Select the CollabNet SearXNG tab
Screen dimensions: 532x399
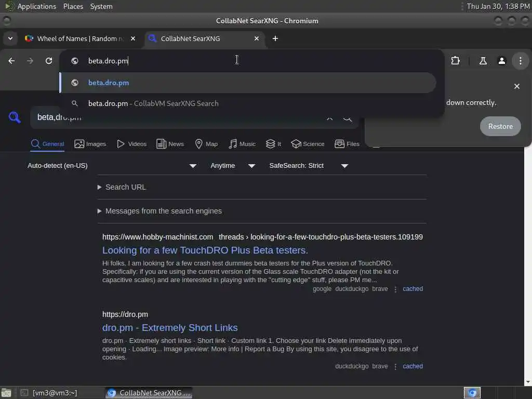click(x=205, y=38)
